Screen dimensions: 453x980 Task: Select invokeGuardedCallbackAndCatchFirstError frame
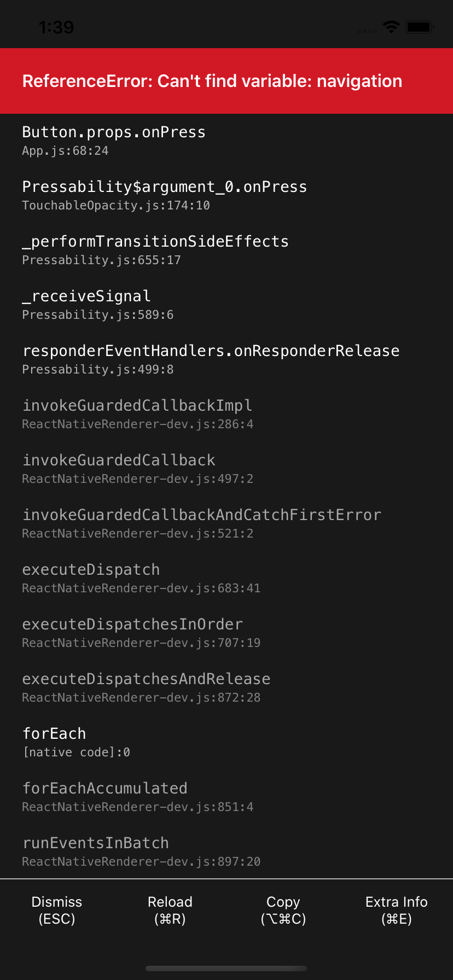(226, 524)
